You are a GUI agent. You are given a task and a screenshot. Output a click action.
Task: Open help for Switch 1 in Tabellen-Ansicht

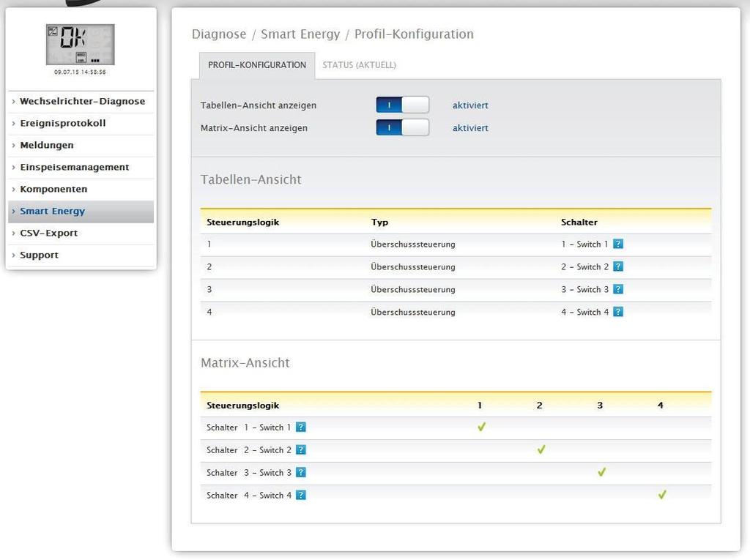618,244
